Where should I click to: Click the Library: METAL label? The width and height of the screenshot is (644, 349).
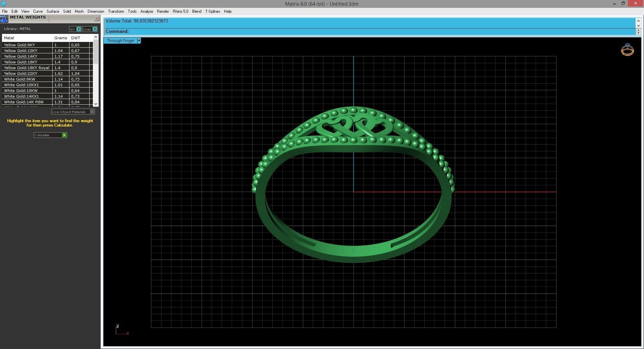point(17,29)
